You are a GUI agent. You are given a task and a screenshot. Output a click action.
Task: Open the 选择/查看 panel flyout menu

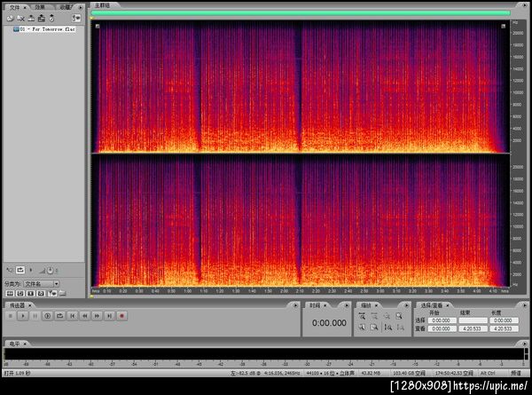(524, 305)
